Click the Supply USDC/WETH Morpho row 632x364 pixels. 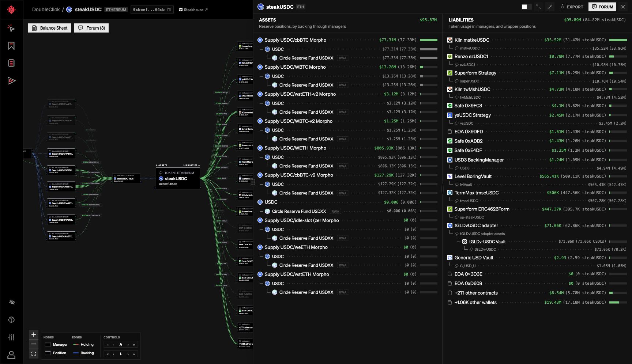click(347, 148)
